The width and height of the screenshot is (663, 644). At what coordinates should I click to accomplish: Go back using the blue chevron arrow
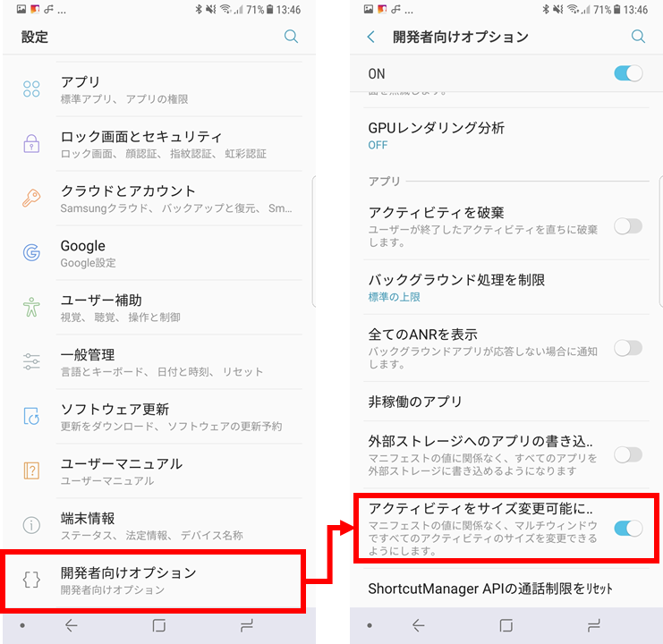tap(370, 37)
